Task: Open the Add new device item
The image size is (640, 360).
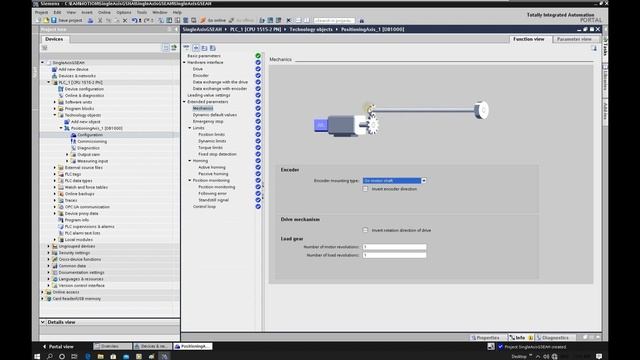Action: (x=73, y=69)
